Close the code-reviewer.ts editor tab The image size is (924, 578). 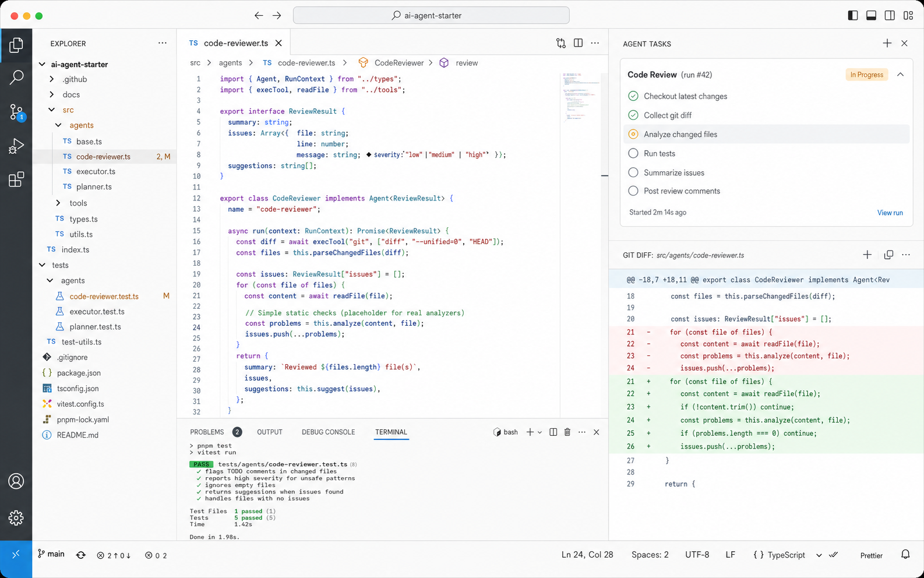[278, 43]
